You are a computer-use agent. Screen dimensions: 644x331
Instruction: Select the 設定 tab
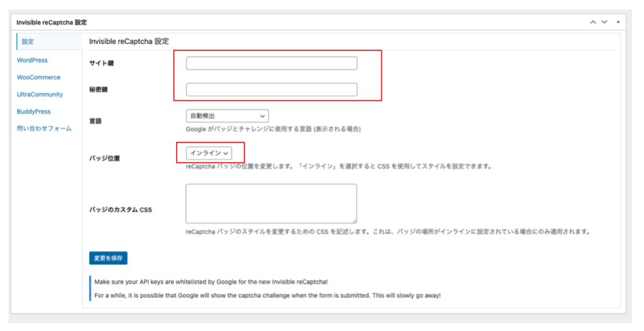click(49, 42)
